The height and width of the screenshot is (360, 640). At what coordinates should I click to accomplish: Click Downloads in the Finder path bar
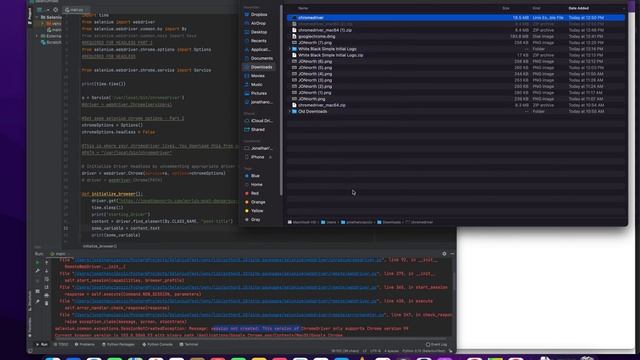click(389, 222)
